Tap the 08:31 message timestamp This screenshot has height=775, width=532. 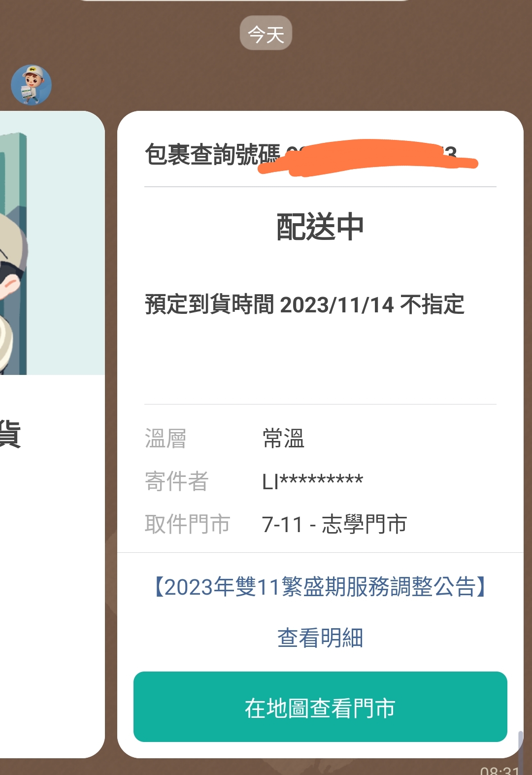tap(499, 770)
